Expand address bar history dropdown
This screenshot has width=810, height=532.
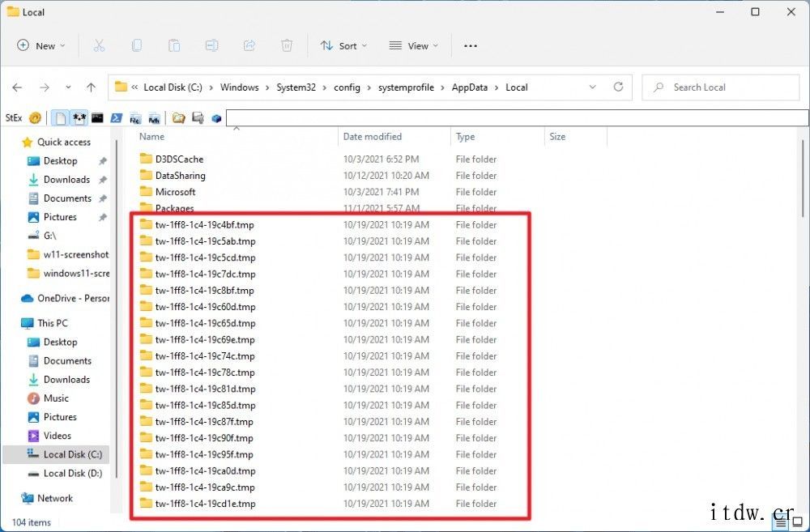pyautogui.click(x=593, y=87)
